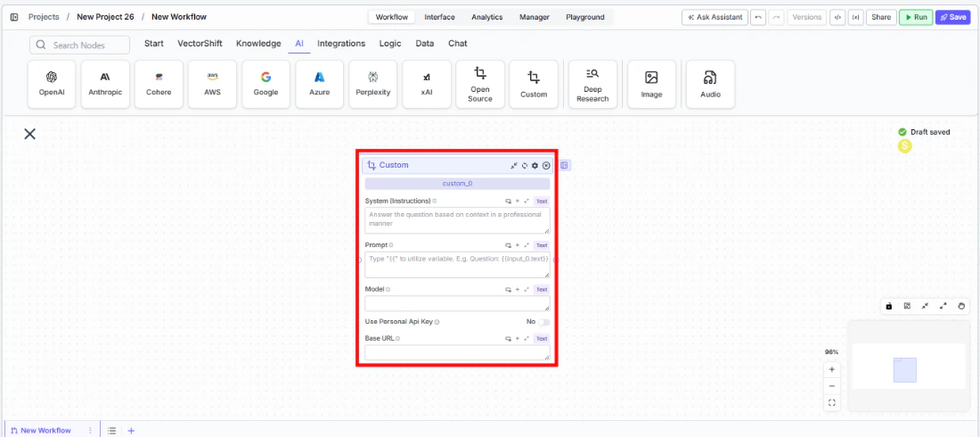The height and width of the screenshot is (437, 980).
Task: Expand the System (Instructions) field editor
Action: tap(527, 202)
